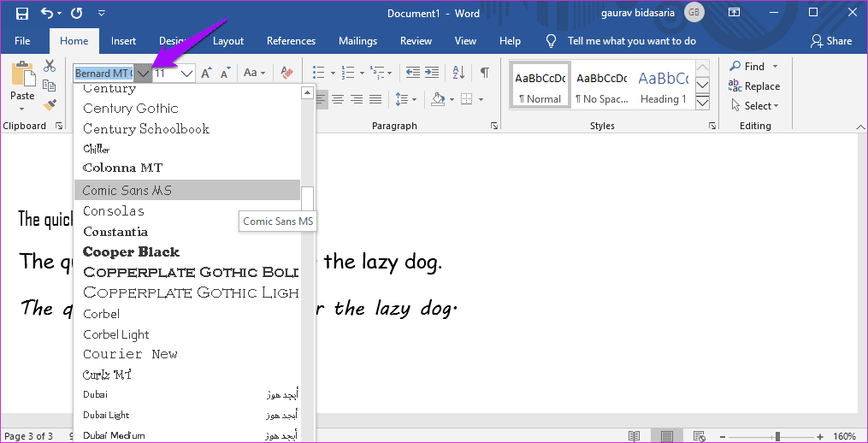Expand the Paste options arrow
Image resolution: width=868 pixels, height=443 pixels.
click(x=22, y=108)
